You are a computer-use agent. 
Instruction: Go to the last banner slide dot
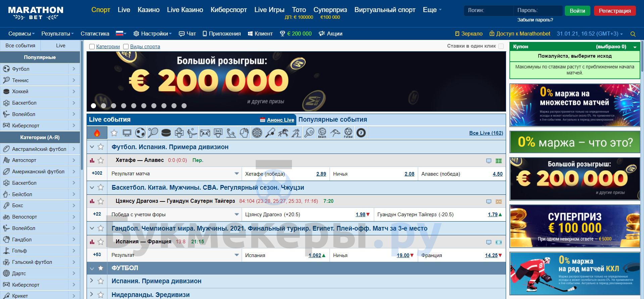[x=184, y=106]
